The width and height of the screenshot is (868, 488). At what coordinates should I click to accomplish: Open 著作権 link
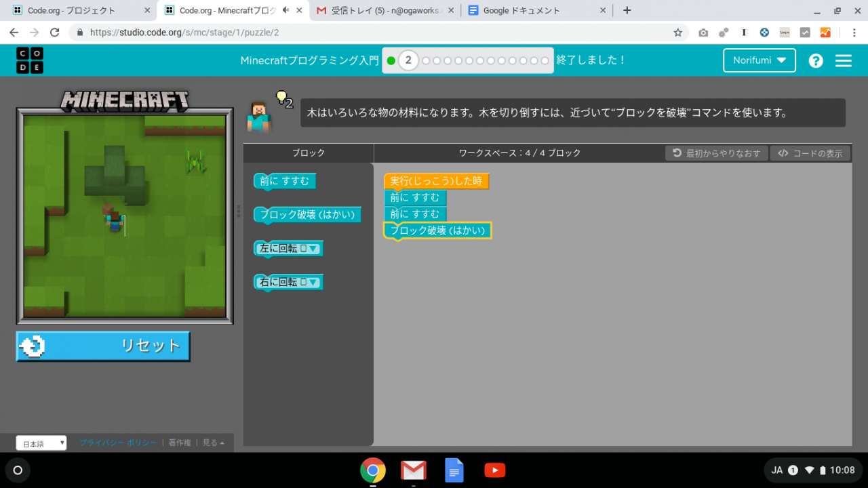coord(180,443)
